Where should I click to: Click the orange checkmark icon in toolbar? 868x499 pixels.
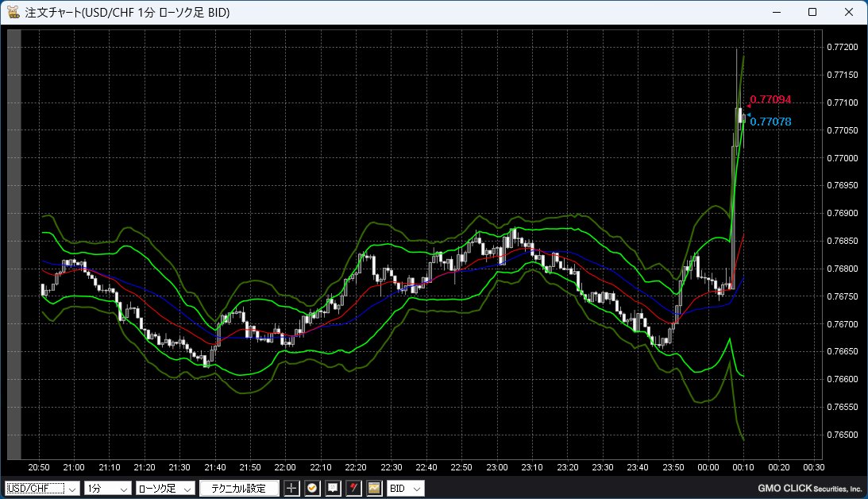click(x=312, y=488)
